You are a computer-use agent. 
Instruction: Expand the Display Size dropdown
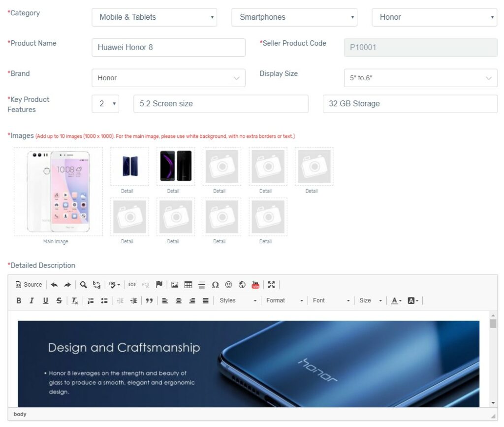[x=421, y=78]
